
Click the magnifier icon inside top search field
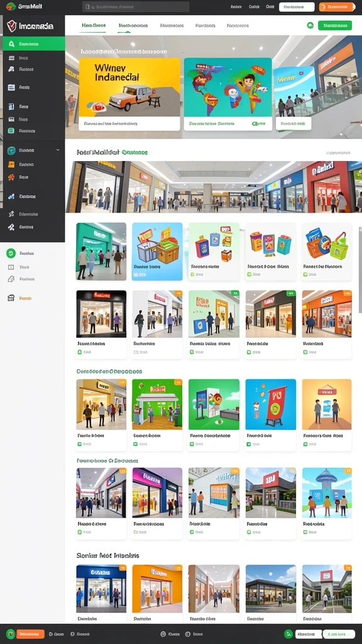(87, 6)
